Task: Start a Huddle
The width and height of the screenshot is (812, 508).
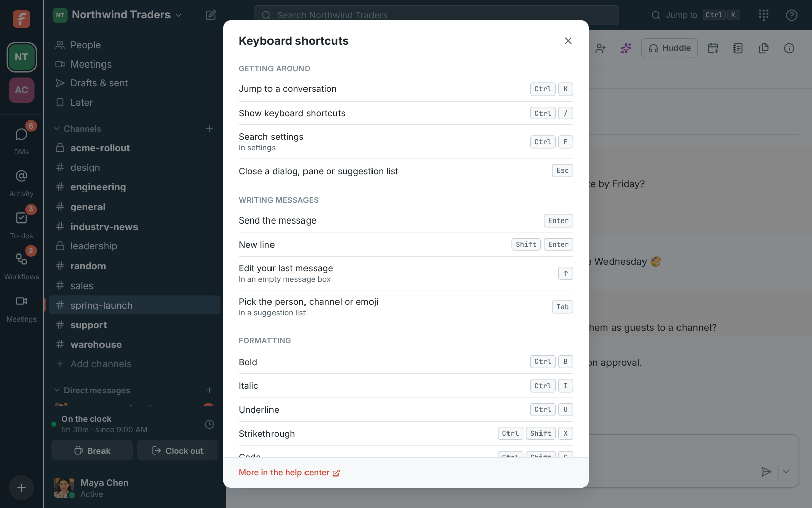Action: [x=669, y=48]
